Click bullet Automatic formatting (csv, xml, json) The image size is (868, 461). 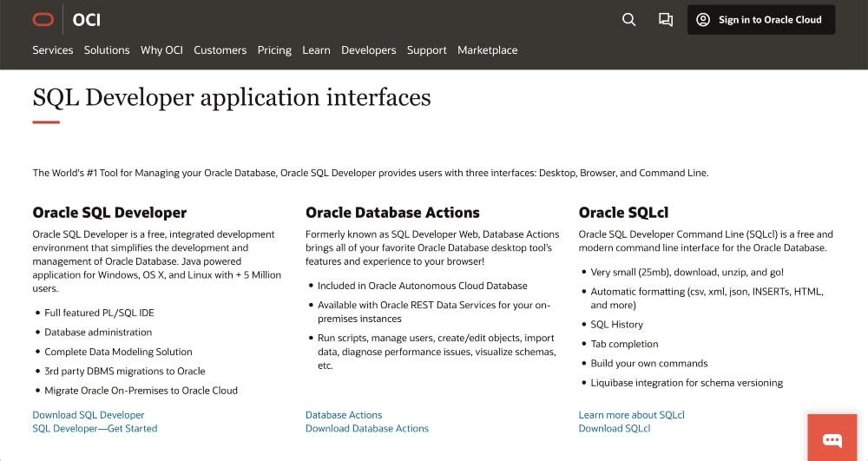(x=707, y=299)
